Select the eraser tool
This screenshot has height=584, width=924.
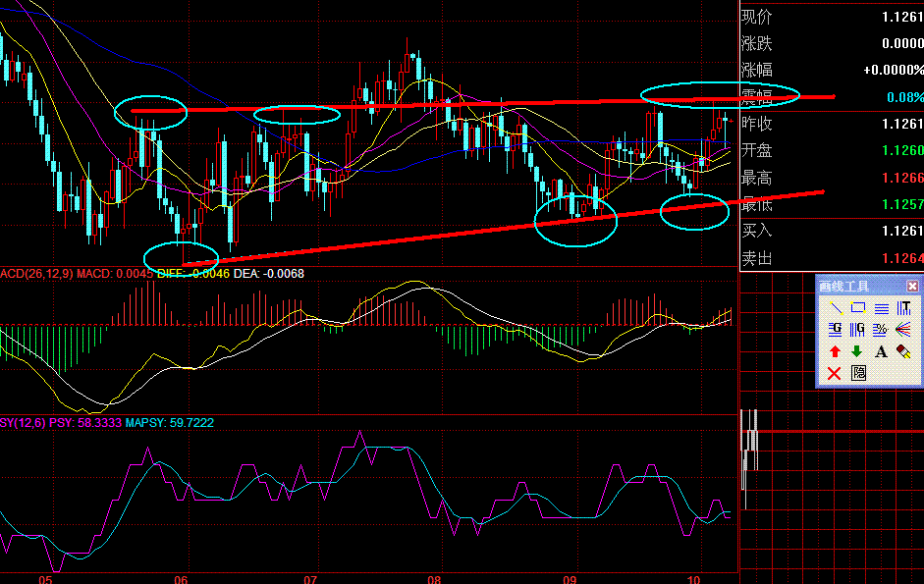903,351
